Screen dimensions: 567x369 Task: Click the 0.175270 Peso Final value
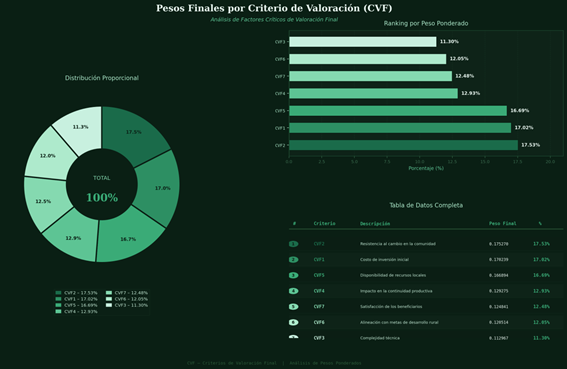coord(499,244)
